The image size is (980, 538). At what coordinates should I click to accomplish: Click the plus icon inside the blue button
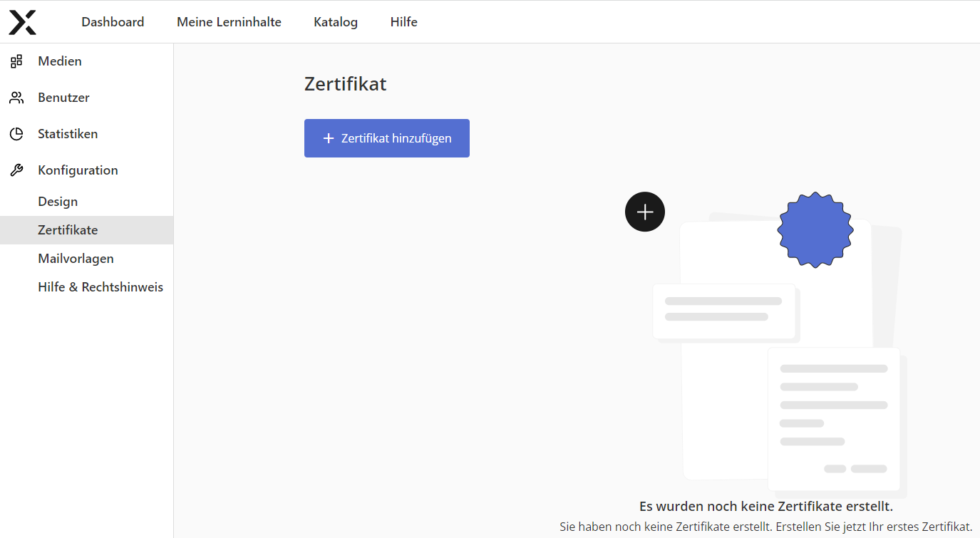pyautogui.click(x=329, y=138)
